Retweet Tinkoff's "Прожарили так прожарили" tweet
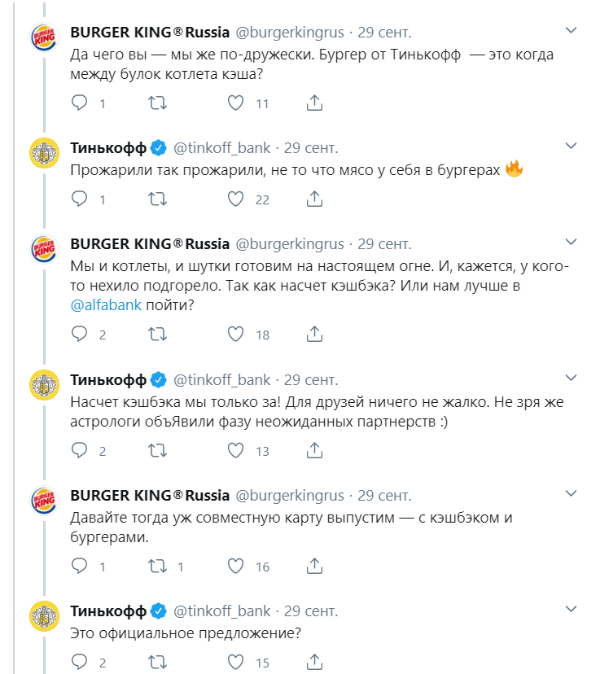This screenshot has width=600, height=674. coord(157,200)
